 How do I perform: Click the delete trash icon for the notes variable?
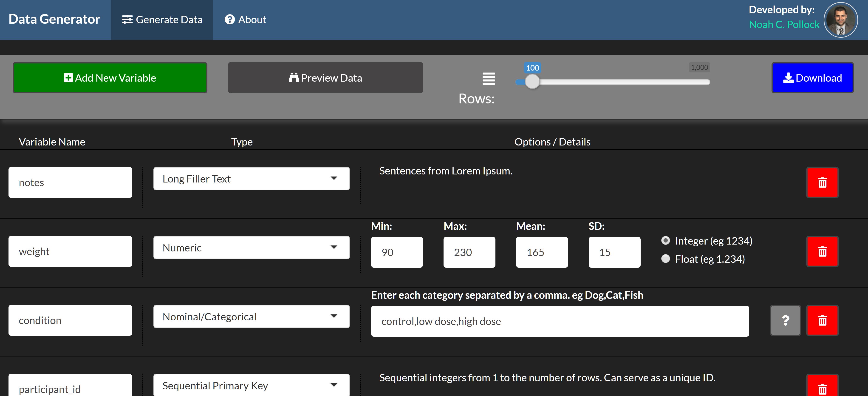coord(822,182)
